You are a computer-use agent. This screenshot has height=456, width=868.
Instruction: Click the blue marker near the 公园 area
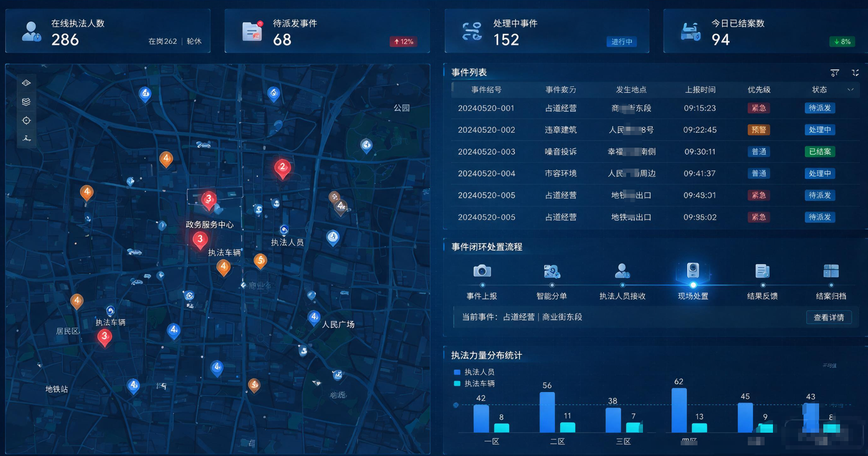click(x=367, y=146)
